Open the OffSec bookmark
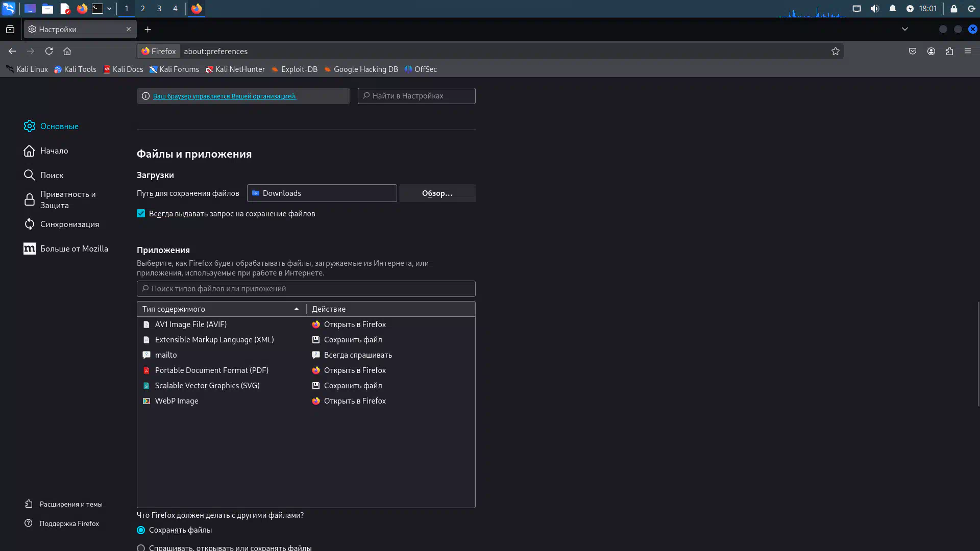Image resolution: width=980 pixels, height=551 pixels. (421, 69)
